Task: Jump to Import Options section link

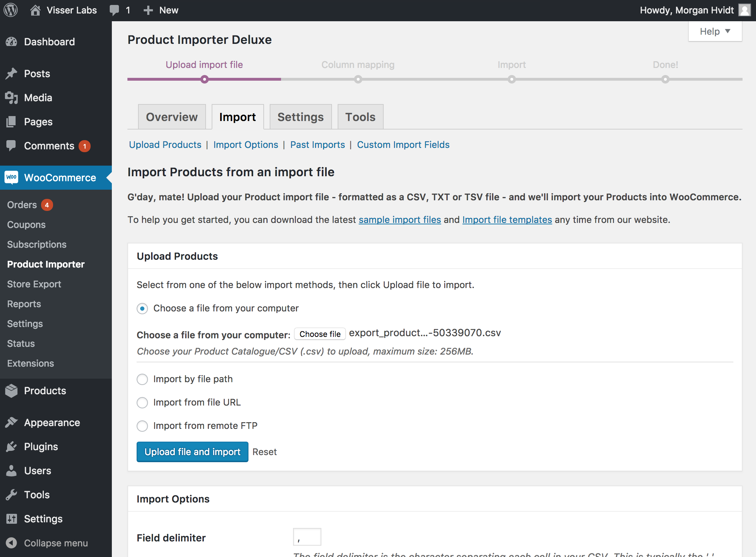Action: (x=246, y=145)
